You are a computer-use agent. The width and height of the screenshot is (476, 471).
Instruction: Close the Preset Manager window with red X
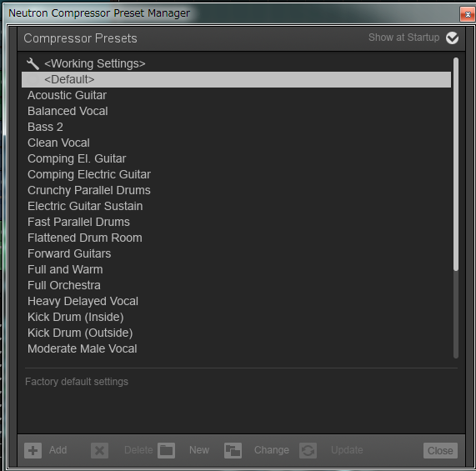click(x=468, y=14)
